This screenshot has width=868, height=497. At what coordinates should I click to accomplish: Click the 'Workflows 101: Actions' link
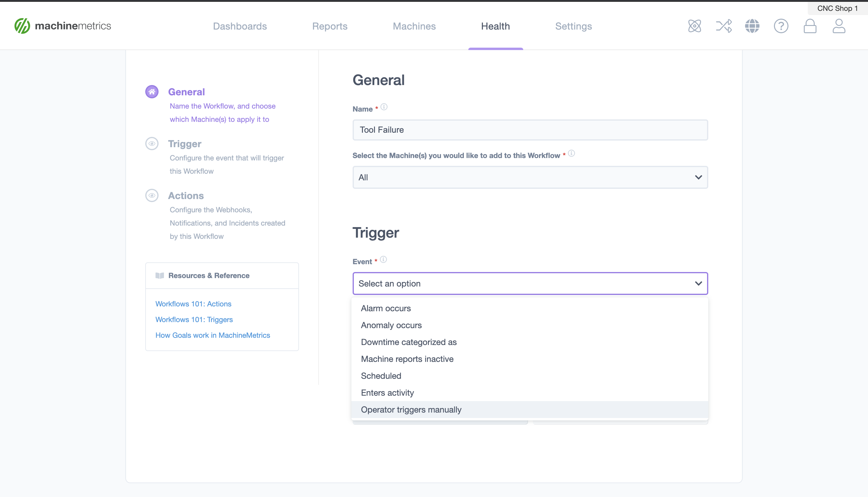(x=193, y=304)
